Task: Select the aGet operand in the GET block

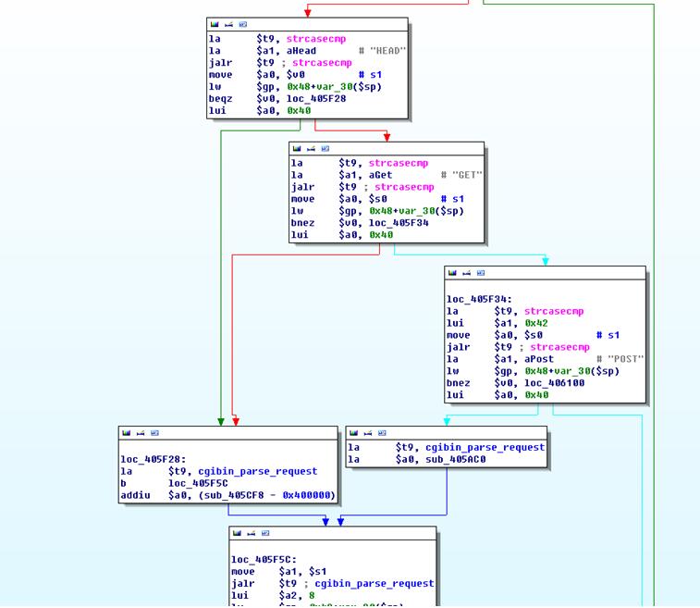Action: tap(380, 175)
